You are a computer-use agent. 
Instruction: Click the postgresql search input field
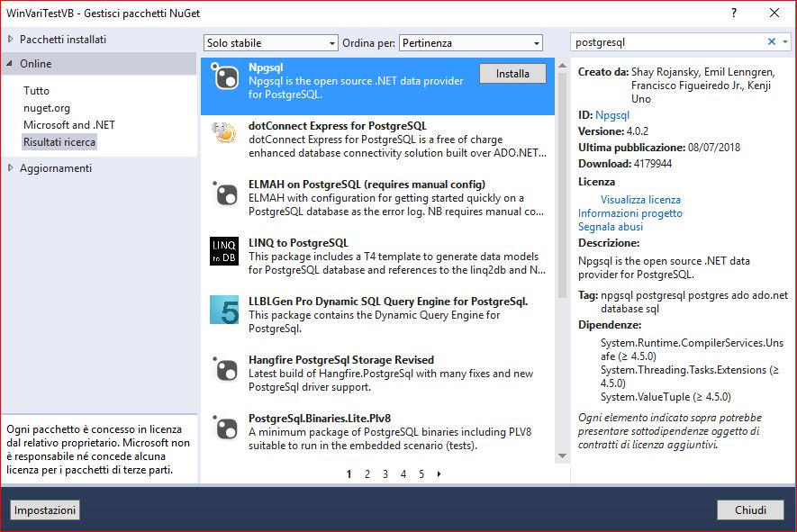tap(668, 42)
